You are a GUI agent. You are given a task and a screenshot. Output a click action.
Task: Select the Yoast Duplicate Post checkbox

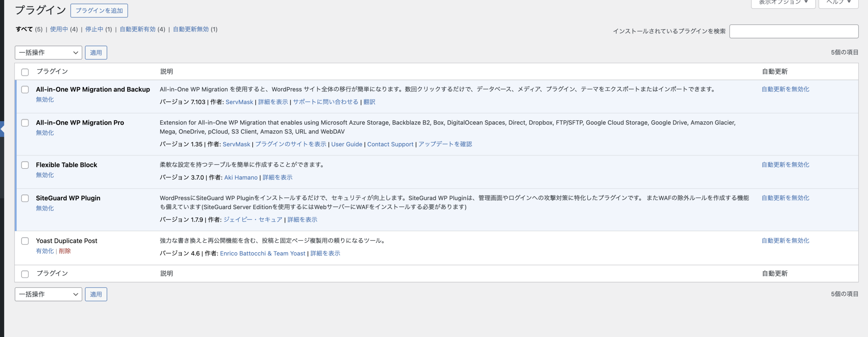point(25,241)
